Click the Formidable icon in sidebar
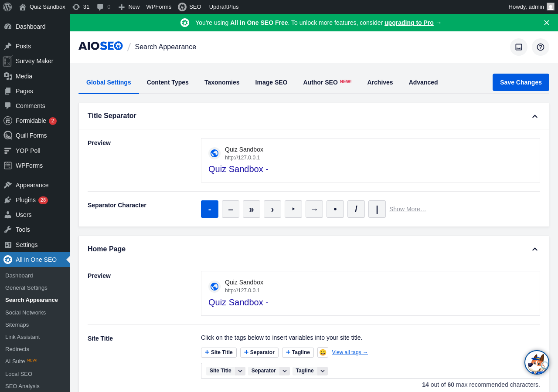The image size is (558, 392). tap(8, 121)
